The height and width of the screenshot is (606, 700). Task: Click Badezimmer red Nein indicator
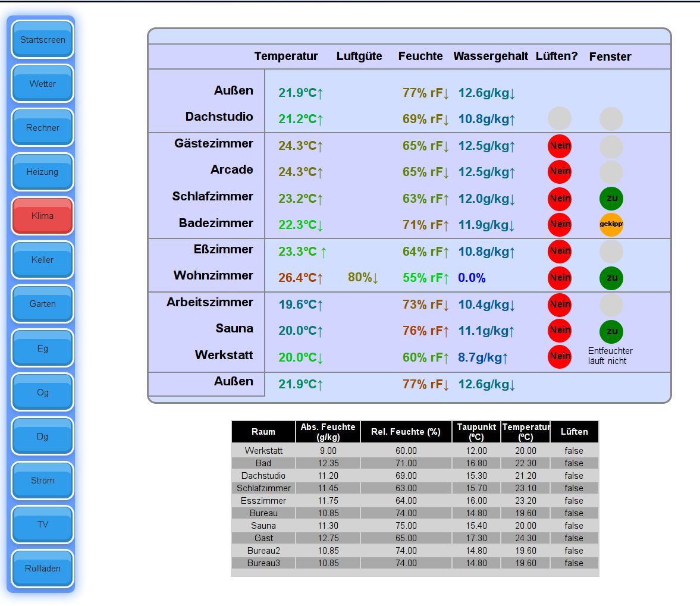(560, 224)
